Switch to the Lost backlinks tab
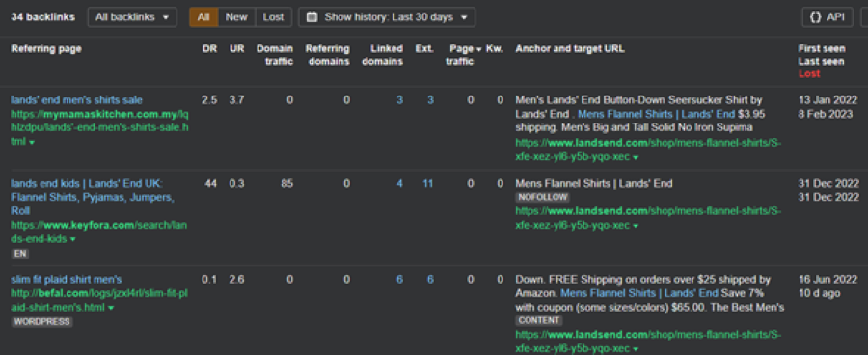 coord(273,17)
